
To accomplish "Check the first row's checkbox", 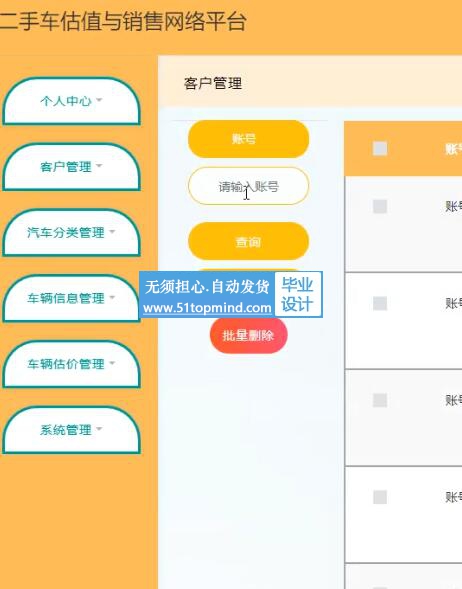I will click(380, 206).
